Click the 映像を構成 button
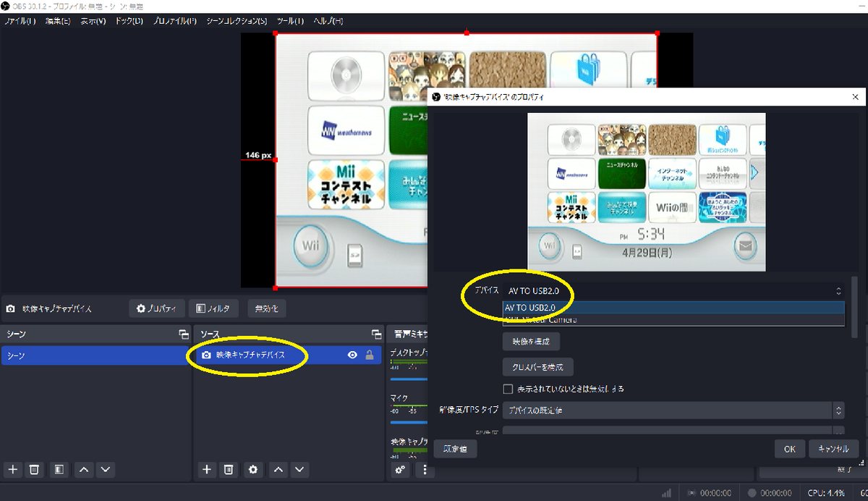 (x=531, y=341)
